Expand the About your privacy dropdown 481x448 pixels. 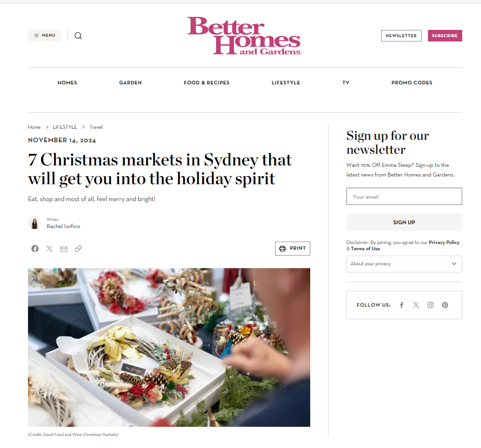coord(404,264)
